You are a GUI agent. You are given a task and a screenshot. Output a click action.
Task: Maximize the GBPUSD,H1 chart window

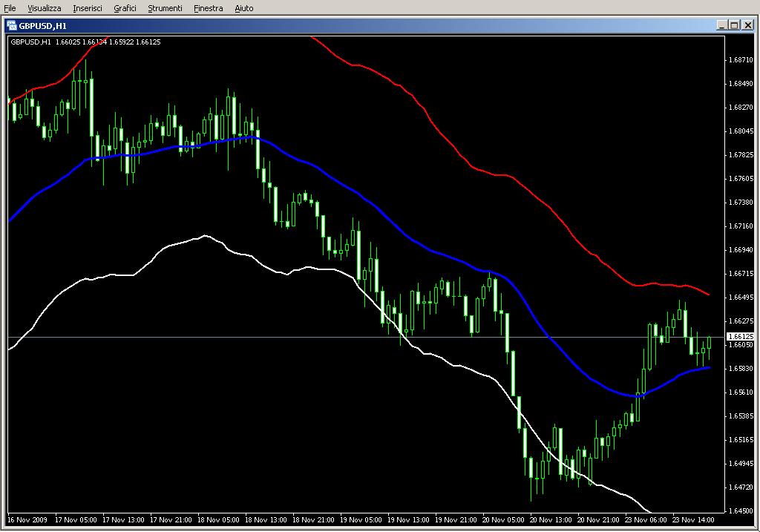(734, 25)
